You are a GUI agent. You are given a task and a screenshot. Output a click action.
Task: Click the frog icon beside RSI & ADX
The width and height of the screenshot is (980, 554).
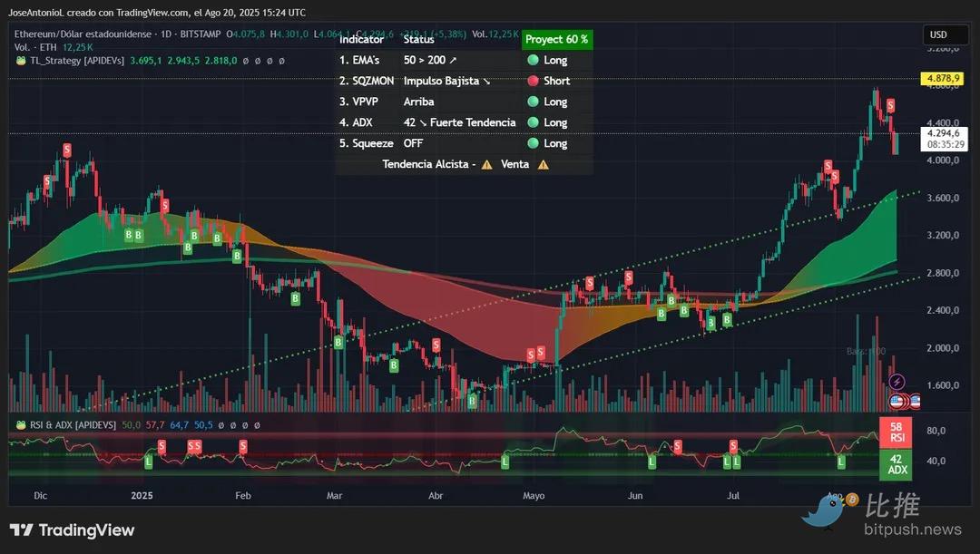click(x=20, y=424)
